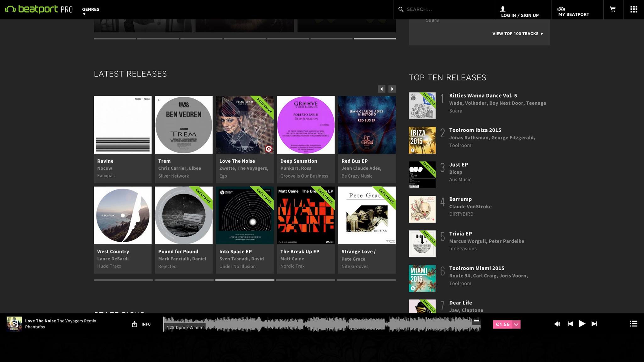The image size is (644, 362).
Task: Click the Toolroom Ibiza 2015 cover
Action: click(x=422, y=140)
